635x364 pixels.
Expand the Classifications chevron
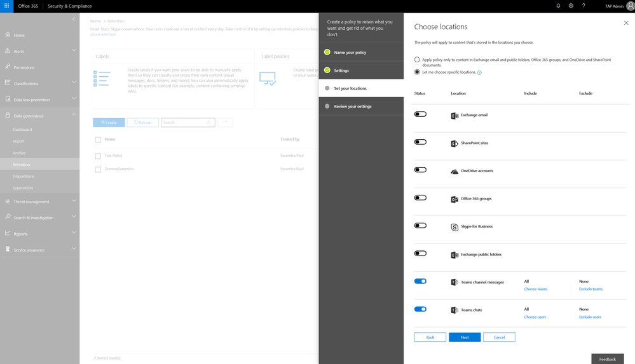click(x=74, y=82)
